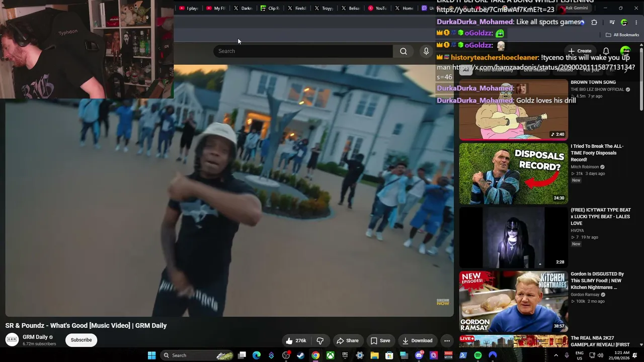Image resolution: width=644 pixels, height=362 pixels.
Task: Open Steam from the taskbar
Action: (300, 355)
